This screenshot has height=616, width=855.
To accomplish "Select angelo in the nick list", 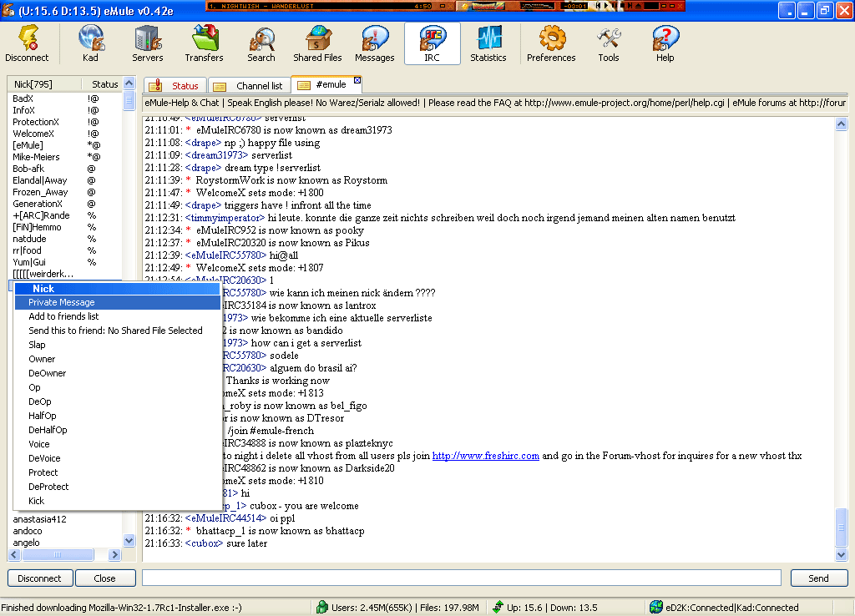I will (26, 543).
